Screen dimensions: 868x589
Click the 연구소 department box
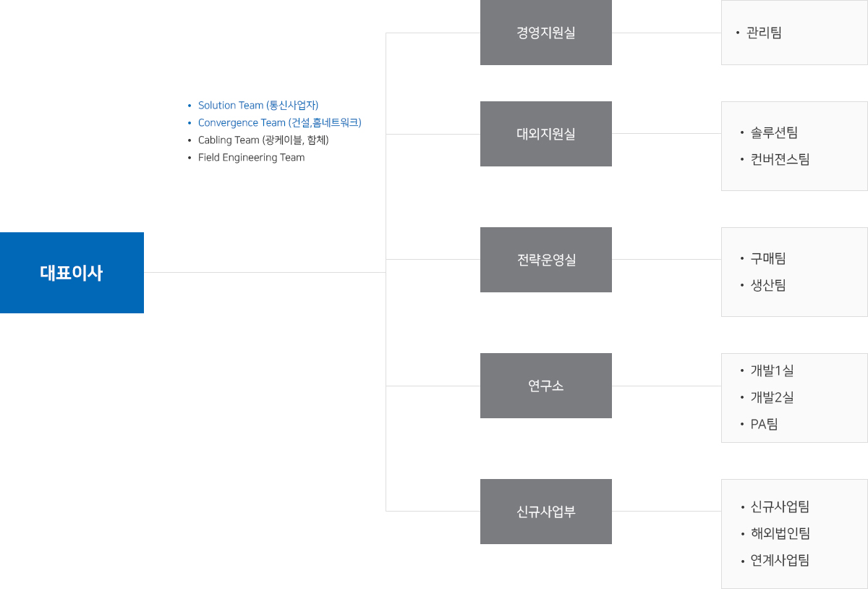coord(546,386)
